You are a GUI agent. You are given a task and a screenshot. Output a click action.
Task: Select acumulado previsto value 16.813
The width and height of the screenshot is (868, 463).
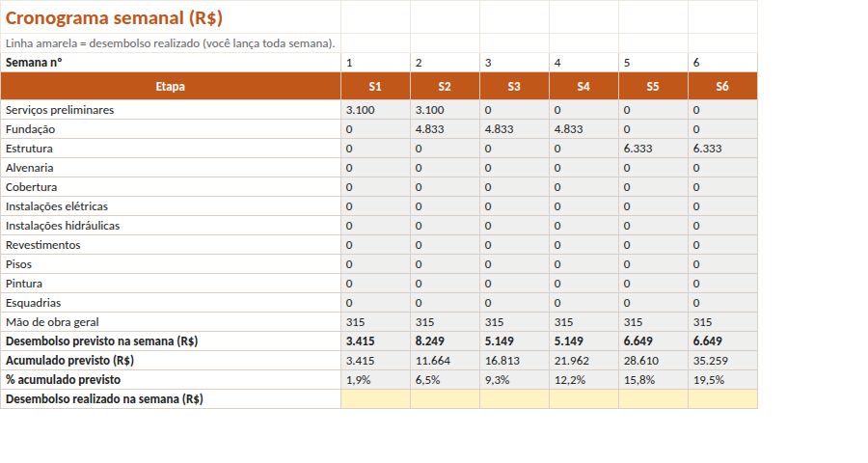[x=514, y=361]
